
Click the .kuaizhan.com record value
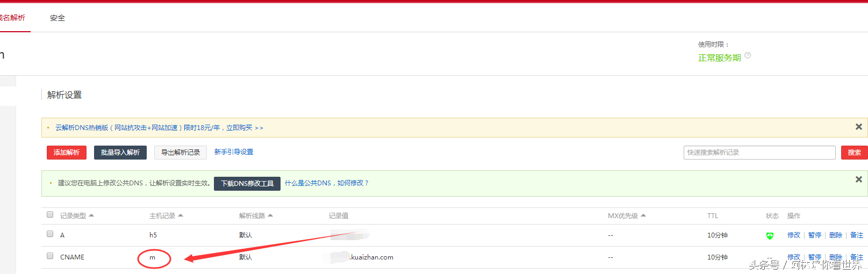[x=371, y=257]
